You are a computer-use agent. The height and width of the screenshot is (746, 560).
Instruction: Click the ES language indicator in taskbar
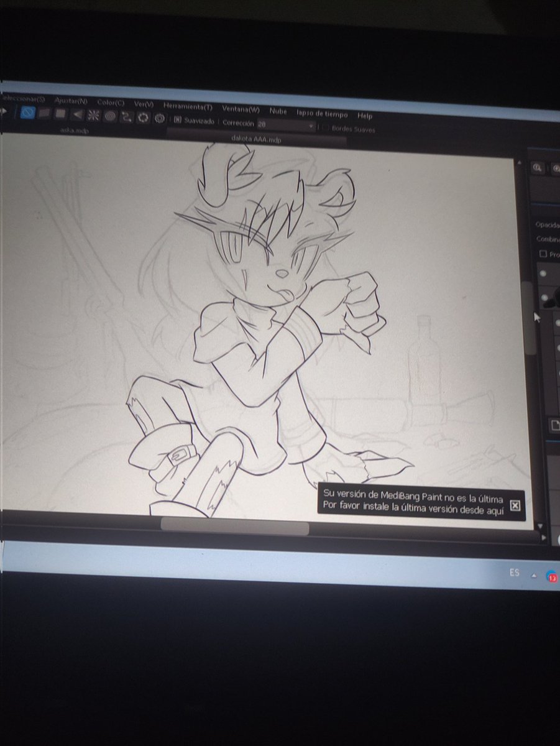coord(514,573)
